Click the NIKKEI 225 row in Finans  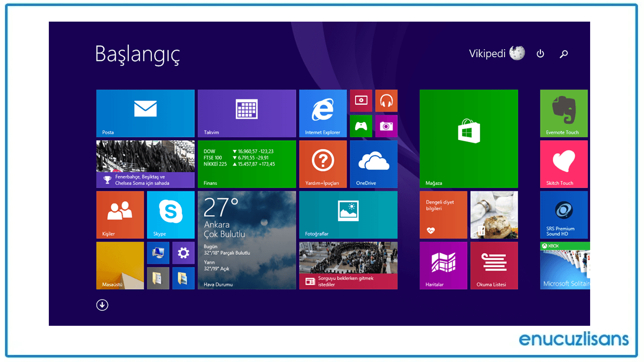(x=239, y=164)
